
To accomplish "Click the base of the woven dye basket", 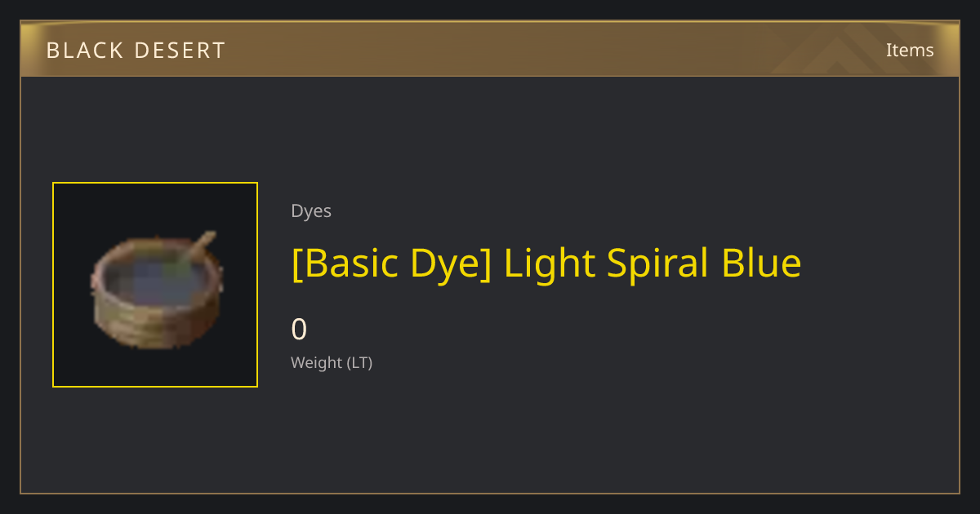I will pos(155,326).
